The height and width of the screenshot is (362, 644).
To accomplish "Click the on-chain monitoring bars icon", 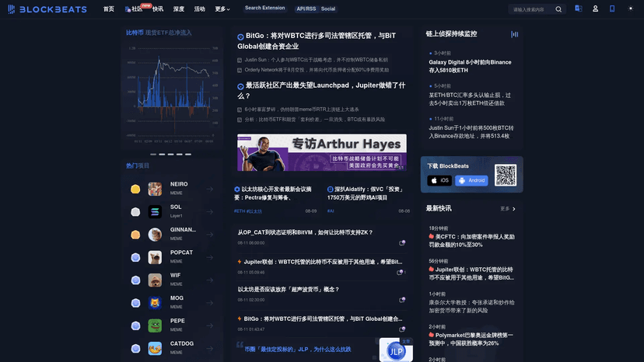I will [x=514, y=34].
